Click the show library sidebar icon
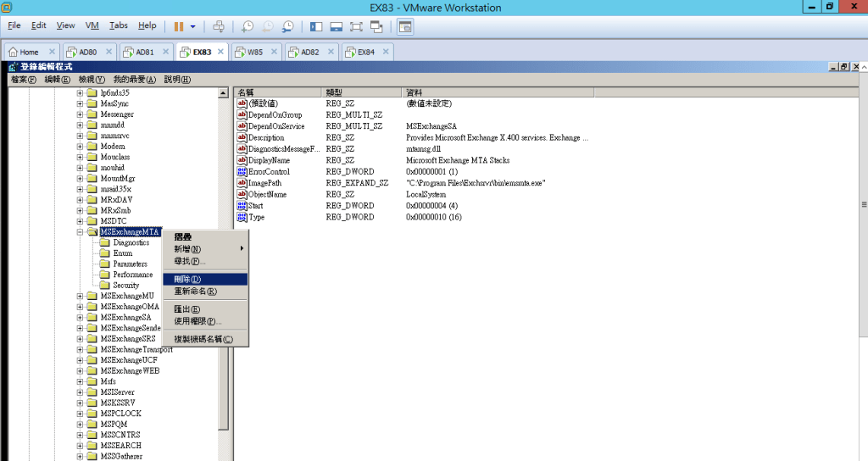The height and width of the screenshot is (461, 868). point(316,26)
